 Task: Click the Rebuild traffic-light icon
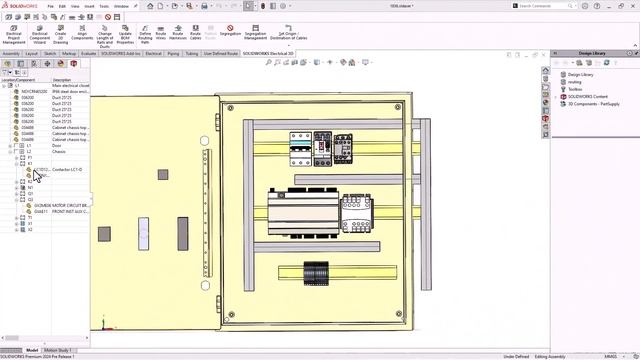263,6
